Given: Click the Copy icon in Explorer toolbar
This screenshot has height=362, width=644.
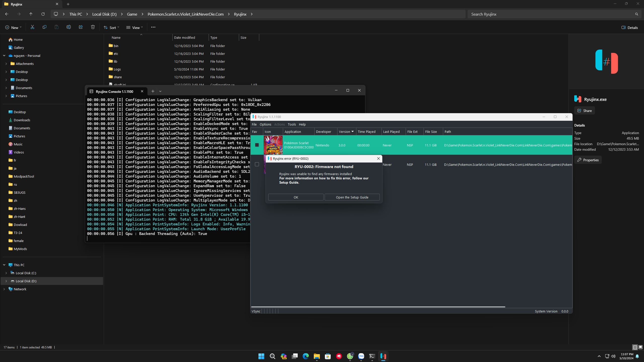Looking at the screenshot, I should pyautogui.click(x=44, y=27).
